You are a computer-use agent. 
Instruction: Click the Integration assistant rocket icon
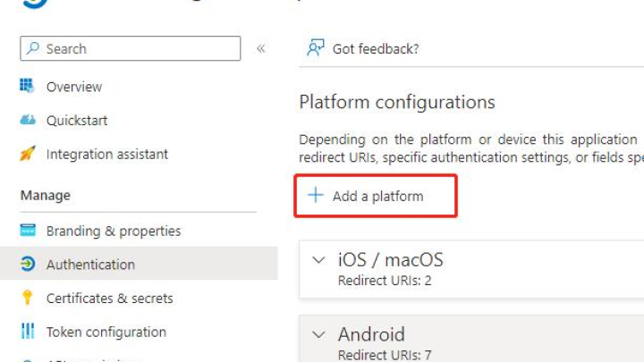[x=28, y=154]
